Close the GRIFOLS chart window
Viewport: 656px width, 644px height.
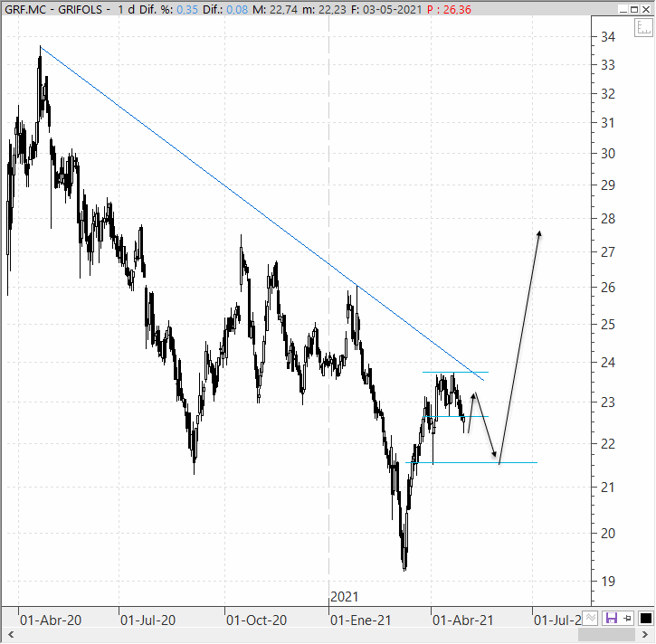(645, 9)
